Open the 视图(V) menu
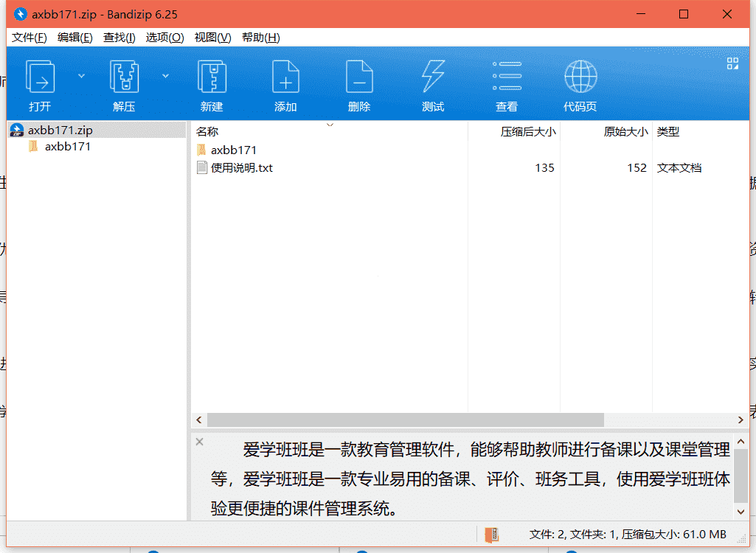The width and height of the screenshot is (756, 553). [x=212, y=38]
